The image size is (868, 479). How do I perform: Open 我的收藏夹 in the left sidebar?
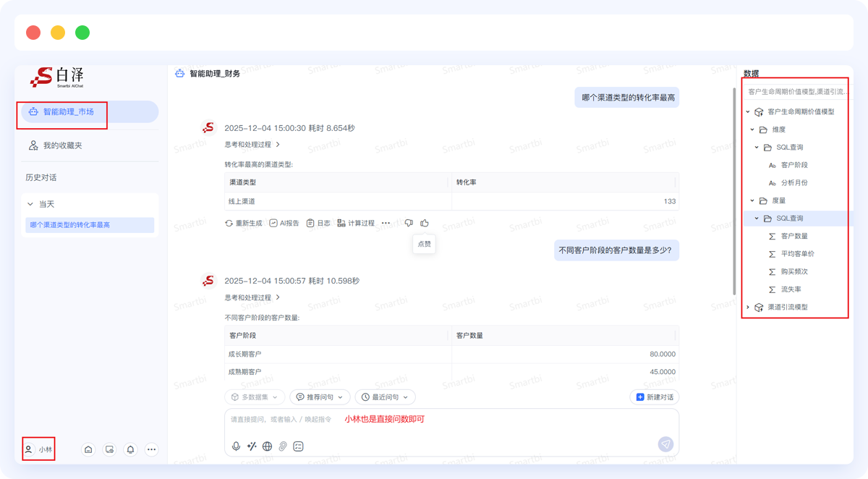[61, 145]
